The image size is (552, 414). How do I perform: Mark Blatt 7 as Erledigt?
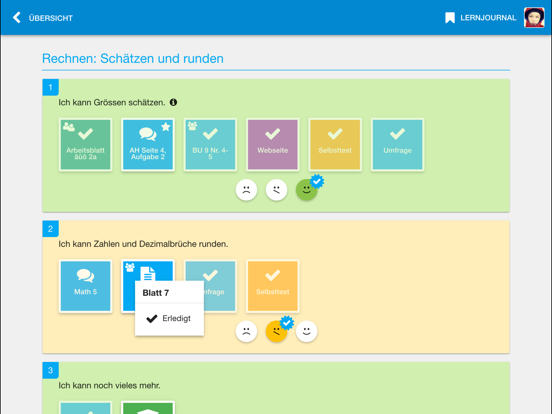click(169, 319)
